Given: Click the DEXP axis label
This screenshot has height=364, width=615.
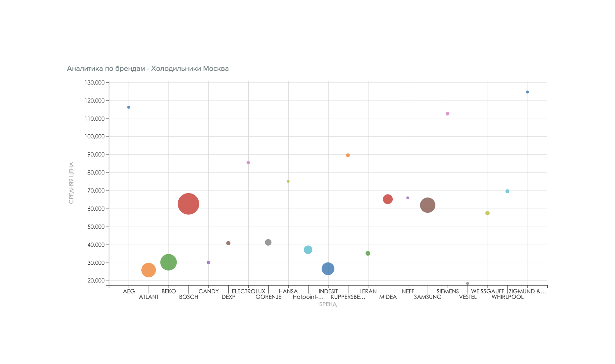Looking at the screenshot, I should (228, 297).
